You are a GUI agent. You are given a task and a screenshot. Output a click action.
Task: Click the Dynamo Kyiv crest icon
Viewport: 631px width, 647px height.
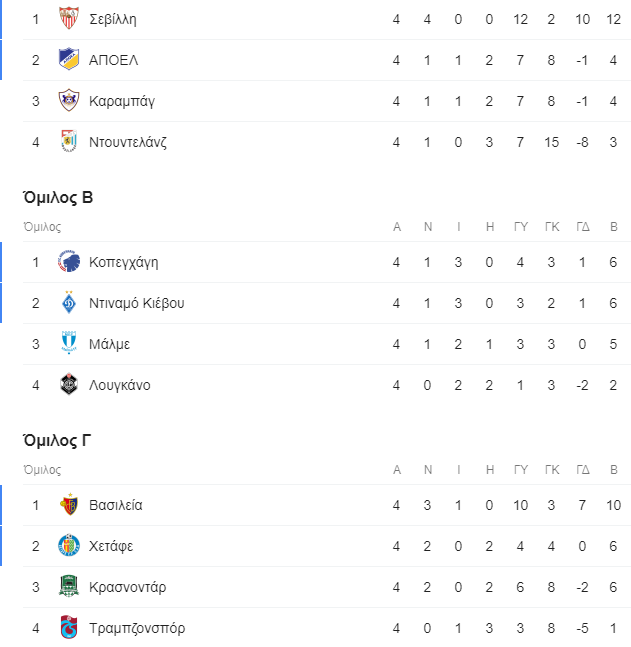click(x=69, y=302)
